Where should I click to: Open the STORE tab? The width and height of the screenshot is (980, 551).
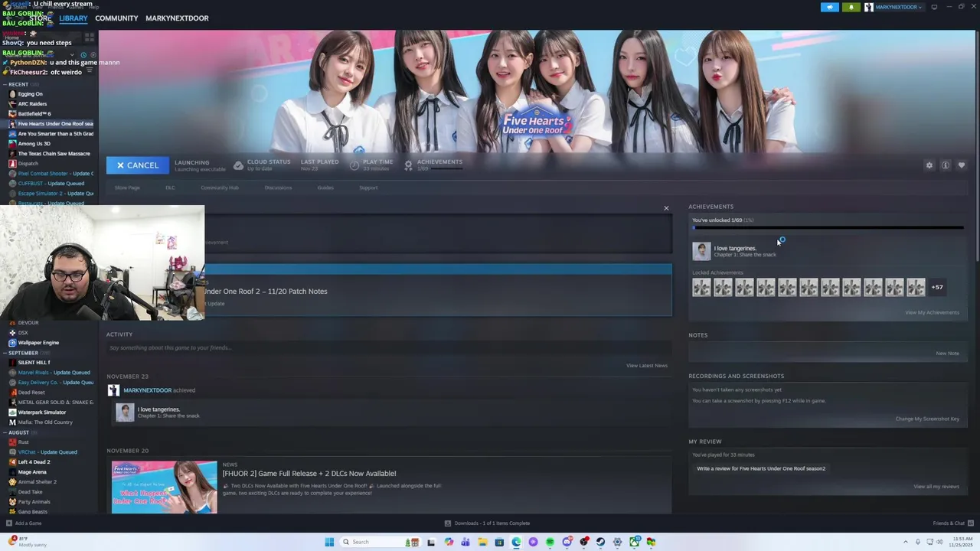pos(40,18)
